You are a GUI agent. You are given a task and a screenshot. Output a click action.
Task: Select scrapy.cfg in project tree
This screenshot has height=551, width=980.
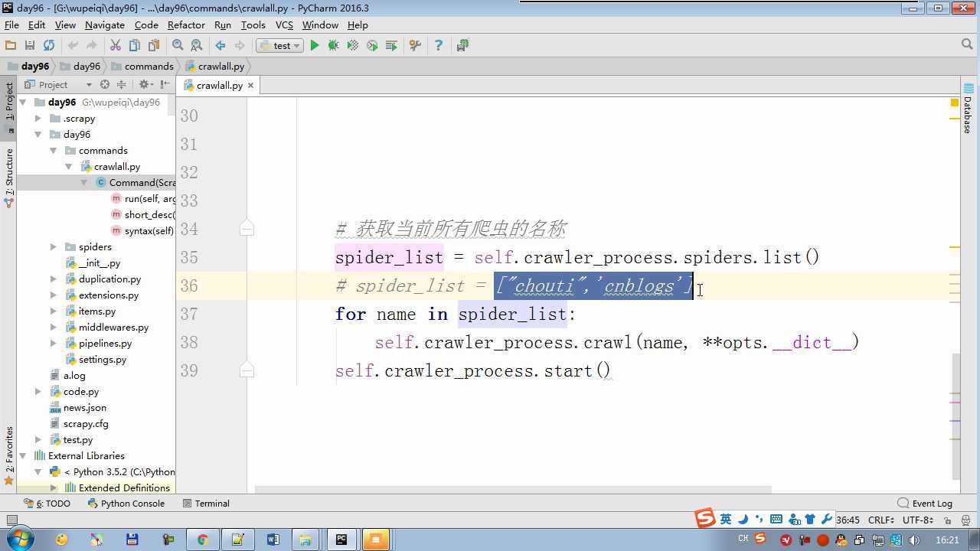[x=85, y=424]
